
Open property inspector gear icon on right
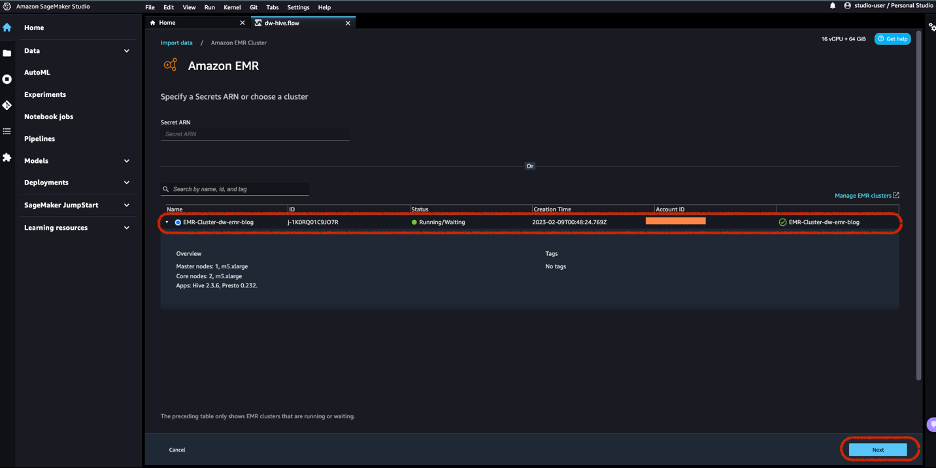pos(931,26)
